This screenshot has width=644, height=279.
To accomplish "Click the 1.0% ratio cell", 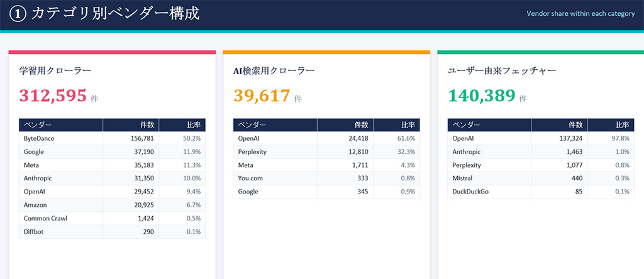I will 611,152.
